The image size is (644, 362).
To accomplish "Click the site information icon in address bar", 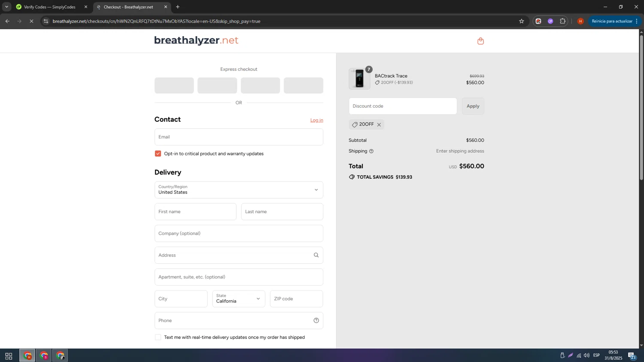I will point(46,21).
